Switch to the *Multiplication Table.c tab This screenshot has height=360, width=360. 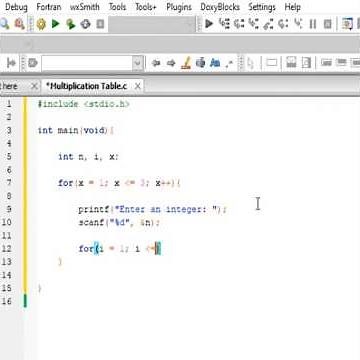click(86, 86)
